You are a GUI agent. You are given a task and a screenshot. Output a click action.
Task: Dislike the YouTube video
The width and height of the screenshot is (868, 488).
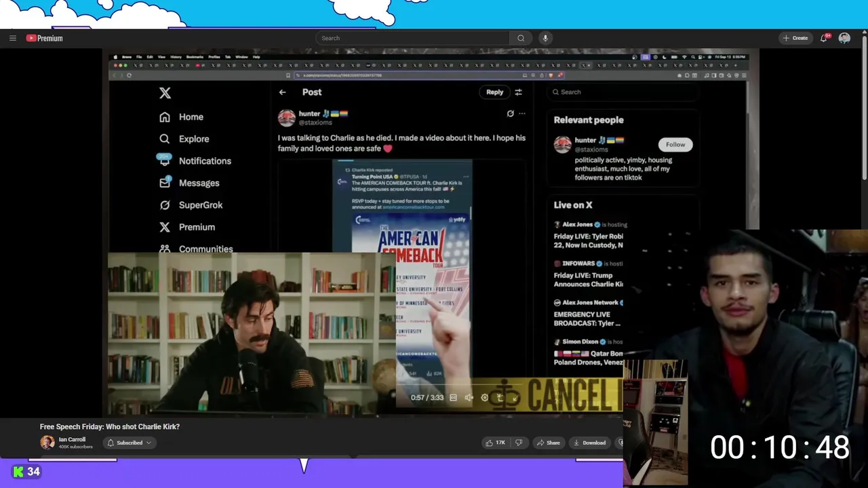coord(519,443)
